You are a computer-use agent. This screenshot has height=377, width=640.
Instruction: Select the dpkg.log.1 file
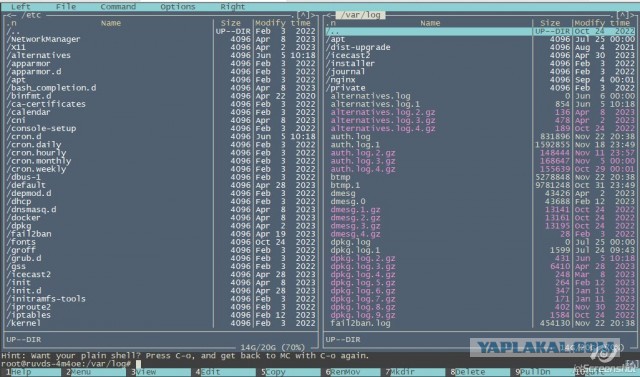pos(480,250)
